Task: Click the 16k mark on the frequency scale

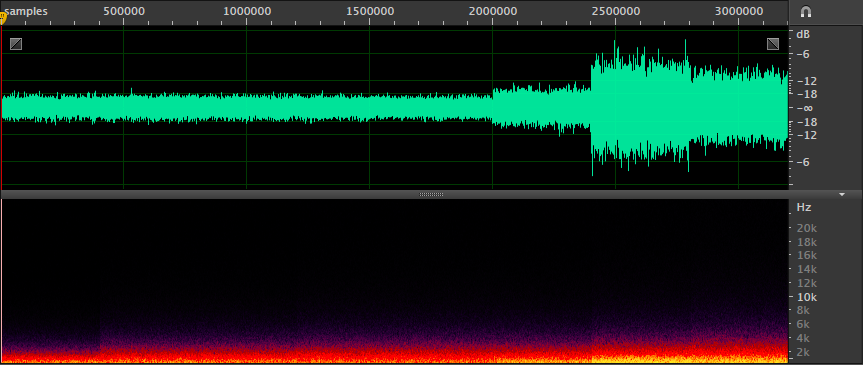Action: point(806,255)
